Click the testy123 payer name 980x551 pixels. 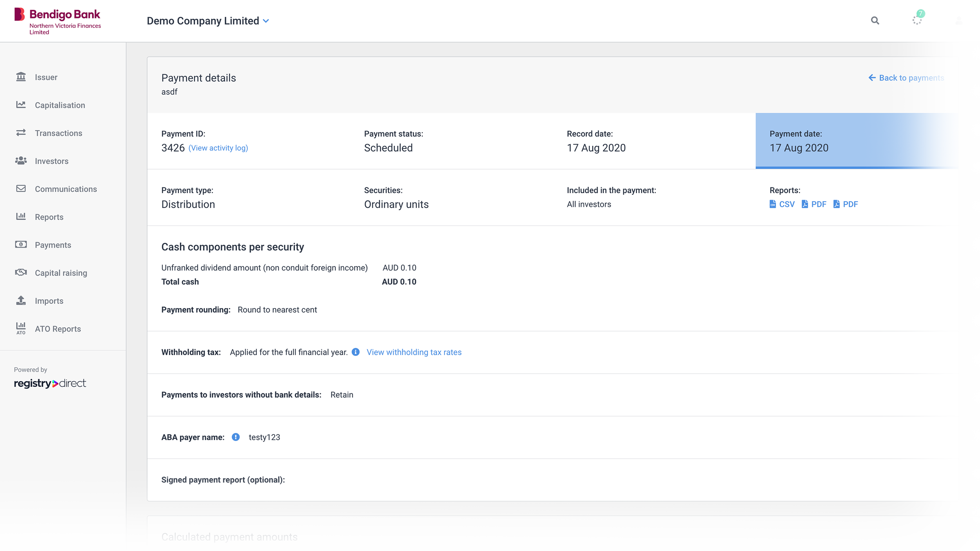coord(264,437)
